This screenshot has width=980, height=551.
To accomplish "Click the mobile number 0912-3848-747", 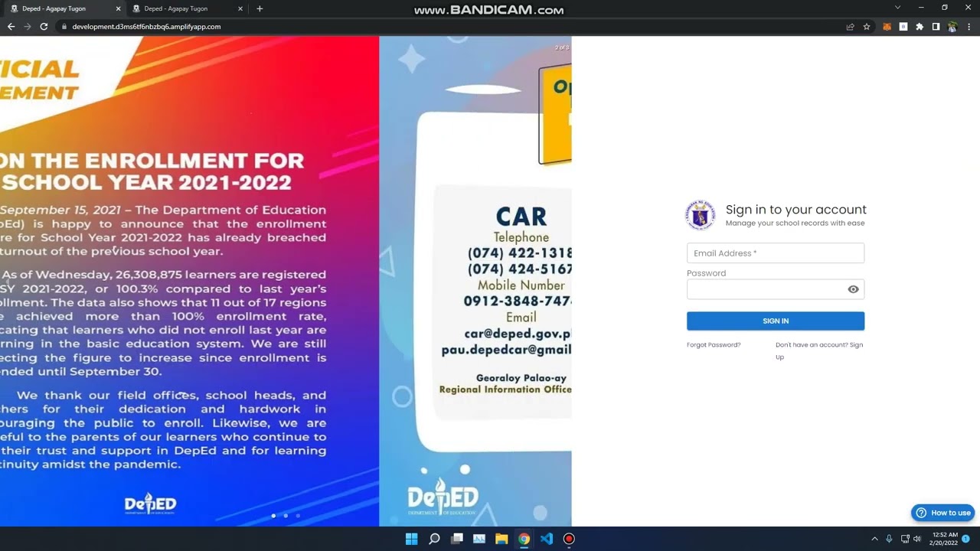I will (518, 301).
